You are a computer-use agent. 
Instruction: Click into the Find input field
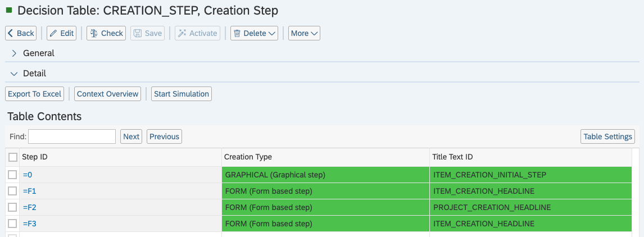[72, 136]
